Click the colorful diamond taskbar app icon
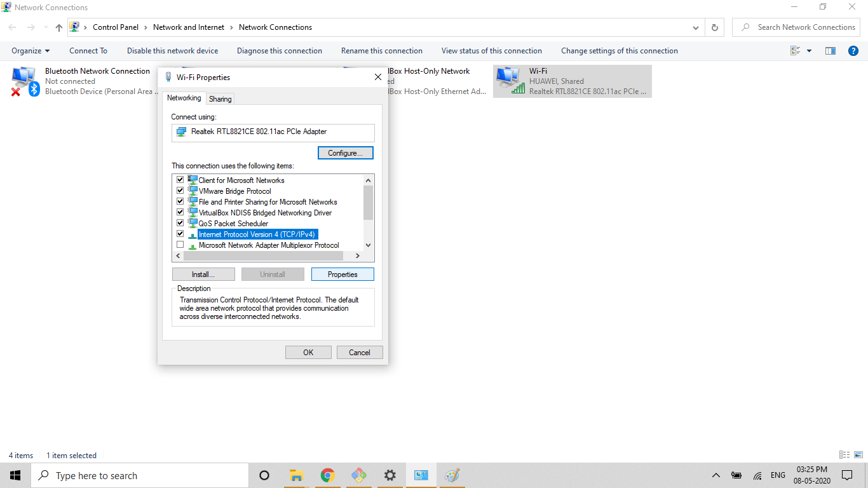The height and width of the screenshot is (488, 868). click(358, 475)
